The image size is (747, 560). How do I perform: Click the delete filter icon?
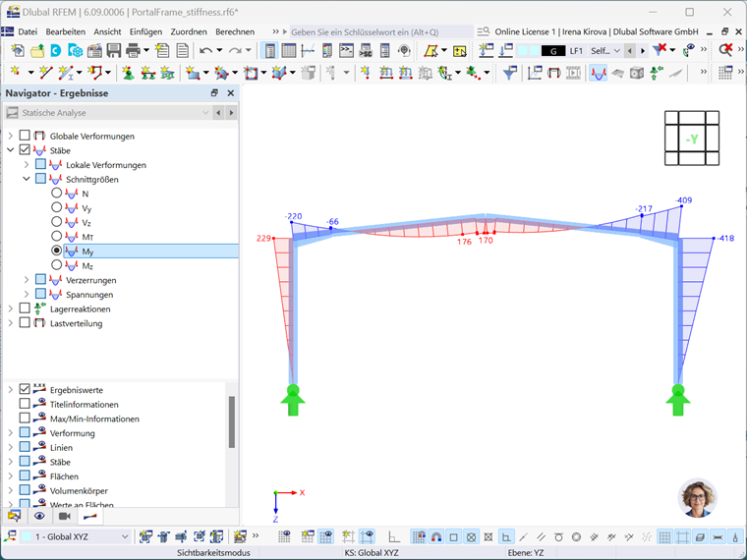(660, 49)
